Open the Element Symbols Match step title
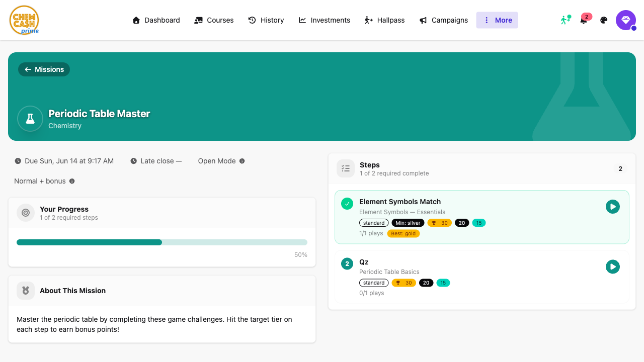 400,202
